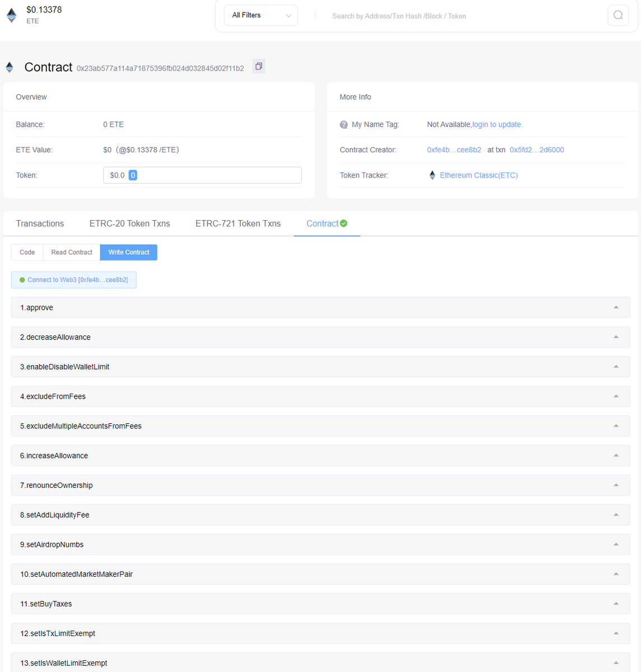
Task: Expand the 10.setAutomatedMarketMakerPair function
Action: pyautogui.click(x=320, y=575)
